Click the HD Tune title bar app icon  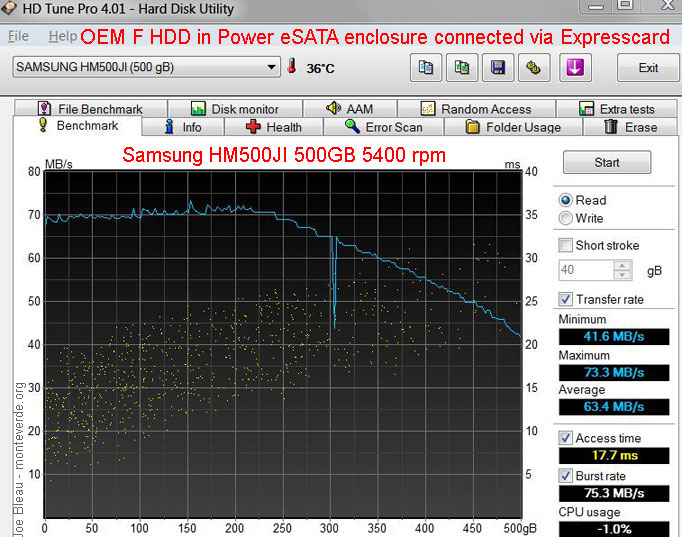9,8
